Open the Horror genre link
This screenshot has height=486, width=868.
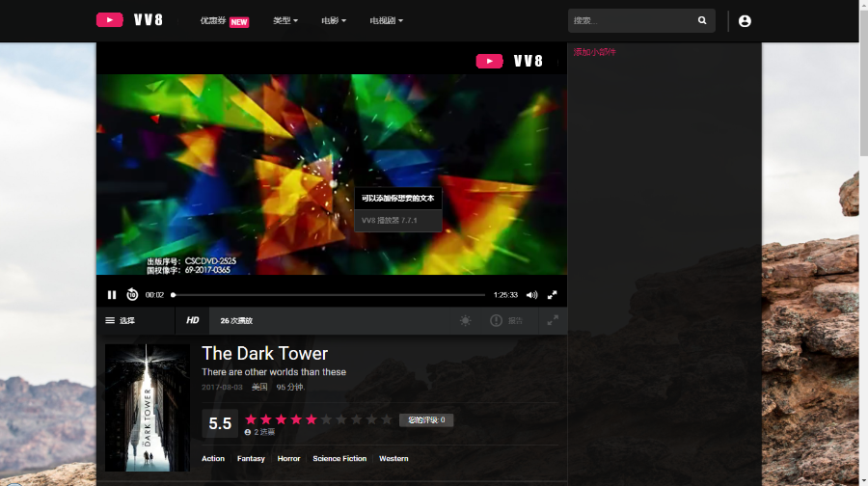288,458
